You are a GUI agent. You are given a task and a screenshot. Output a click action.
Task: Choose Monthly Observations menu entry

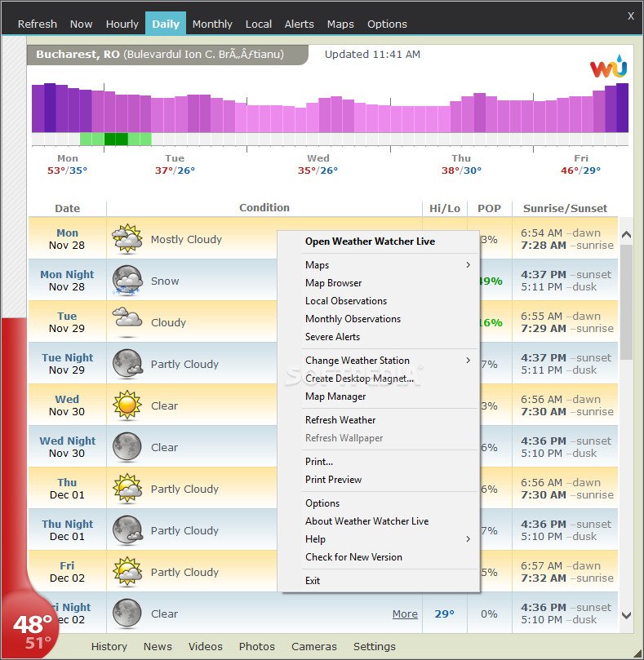click(353, 319)
